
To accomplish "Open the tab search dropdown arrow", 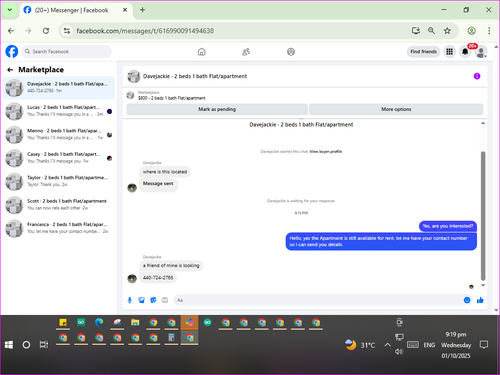I will coord(10,10).
